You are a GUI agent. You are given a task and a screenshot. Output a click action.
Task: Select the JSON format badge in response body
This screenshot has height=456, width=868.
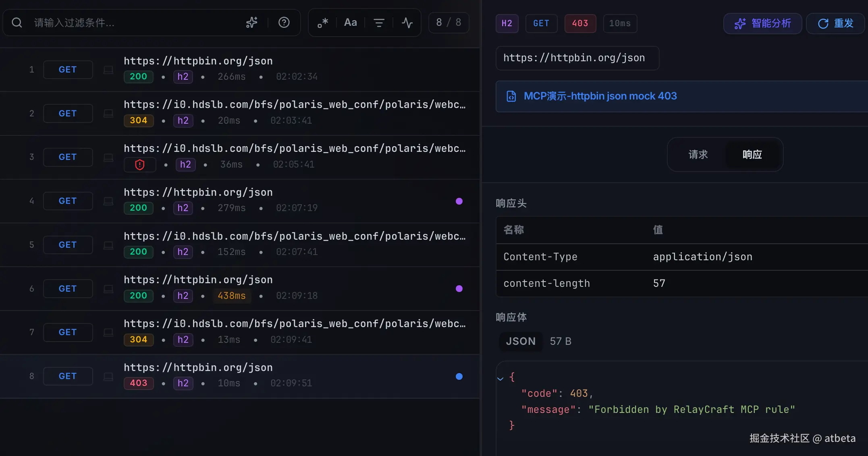click(521, 341)
